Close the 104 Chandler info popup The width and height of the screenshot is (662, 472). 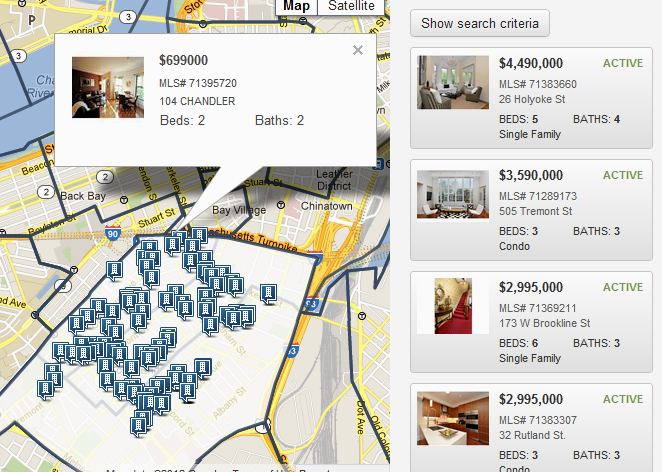[x=358, y=50]
